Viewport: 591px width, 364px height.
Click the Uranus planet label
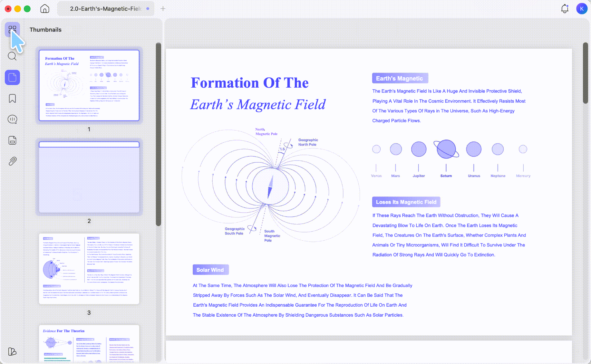tap(474, 176)
